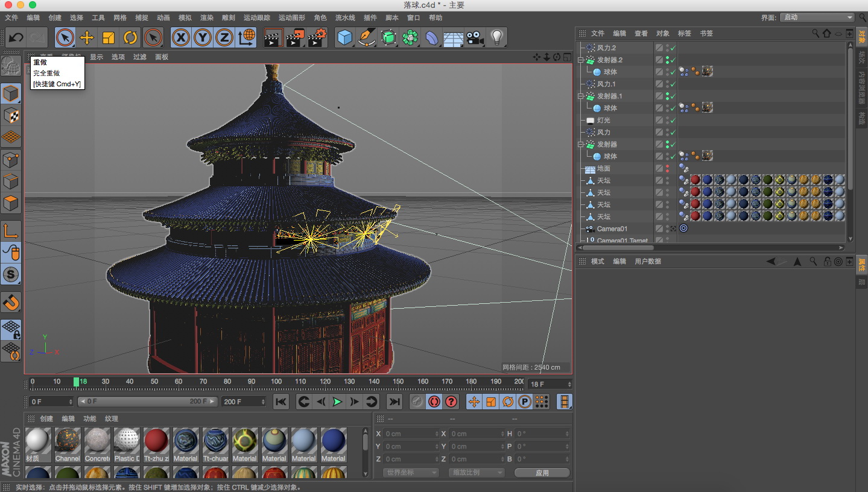Switch to Polygons mode in left palette
Image resolution: width=868 pixels, height=492 pixels.
[11, 203]
